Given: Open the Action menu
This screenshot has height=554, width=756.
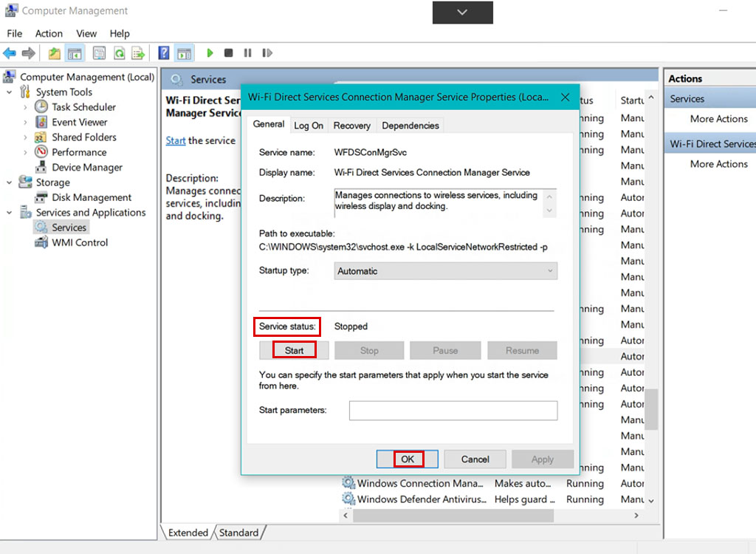Looking at the screenshot, I should coord(49,33).
